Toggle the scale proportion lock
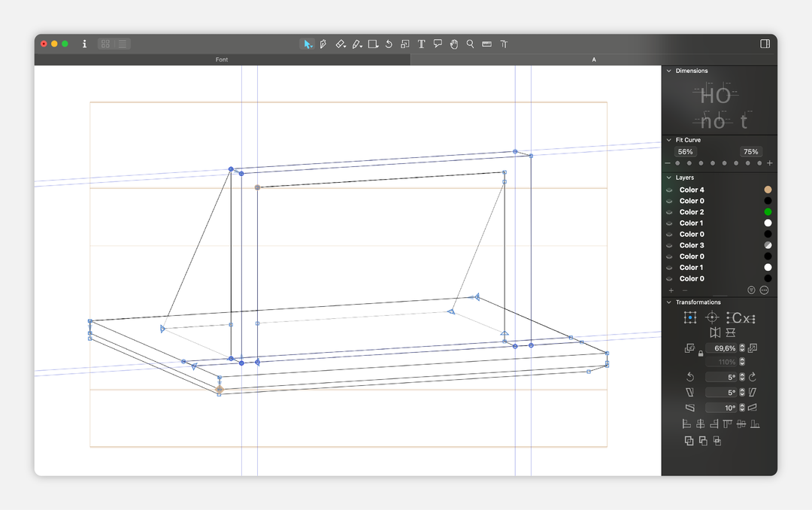Screen dimensions: 812x510 point(701,354)
